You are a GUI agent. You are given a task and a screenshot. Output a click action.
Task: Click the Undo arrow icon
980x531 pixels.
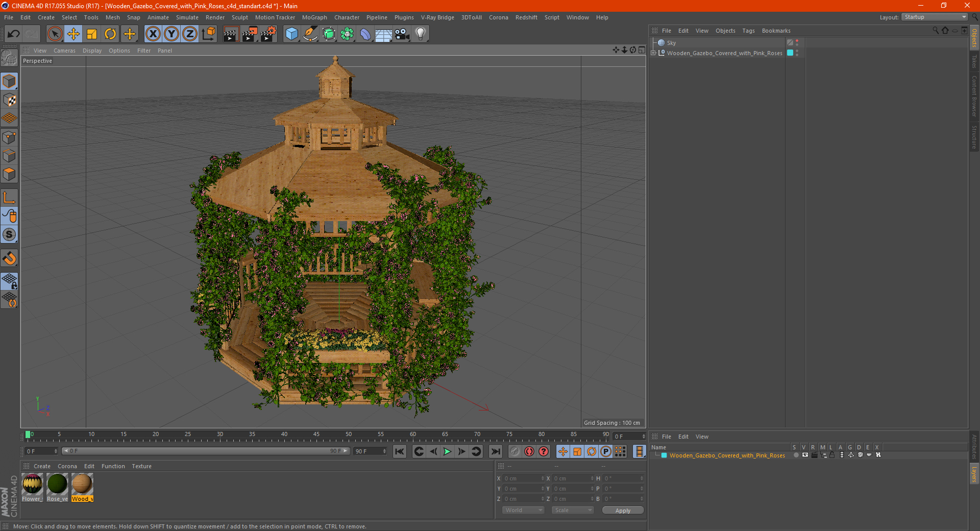coord(14,34)
